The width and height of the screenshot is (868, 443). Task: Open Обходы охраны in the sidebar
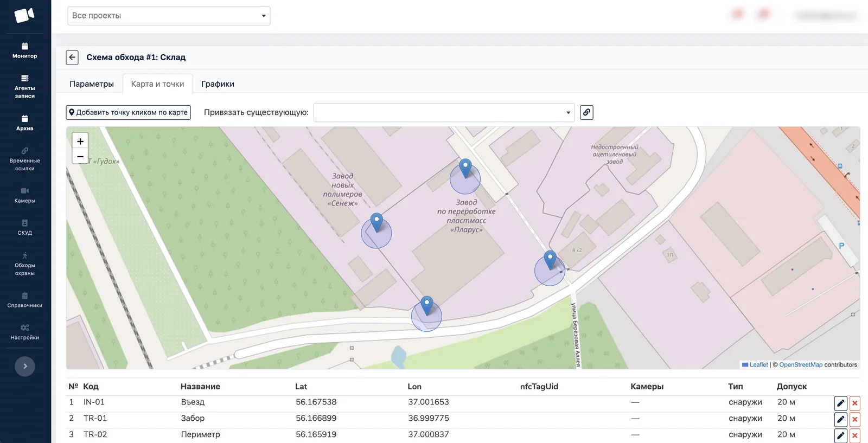(25, 264)
